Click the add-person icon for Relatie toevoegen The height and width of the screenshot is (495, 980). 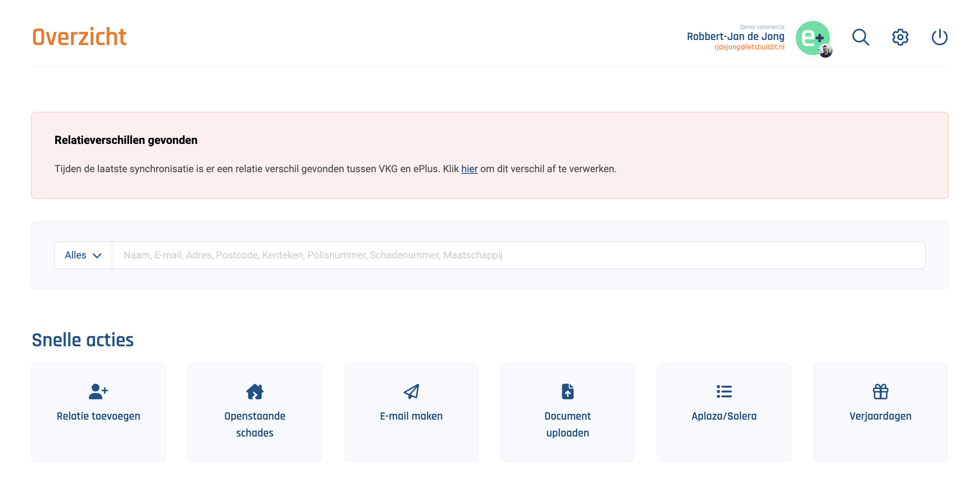pyautogui.click(x=98, y=391)
